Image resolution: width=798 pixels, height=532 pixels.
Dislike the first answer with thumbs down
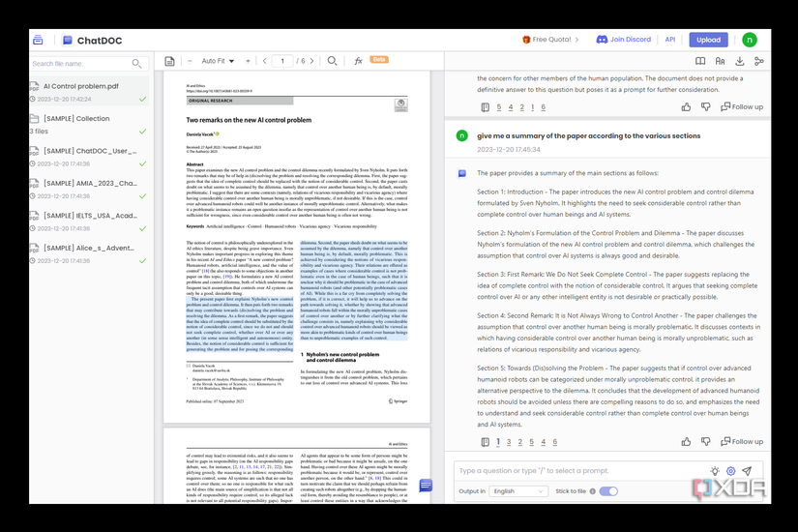click(x=705, y=107)
